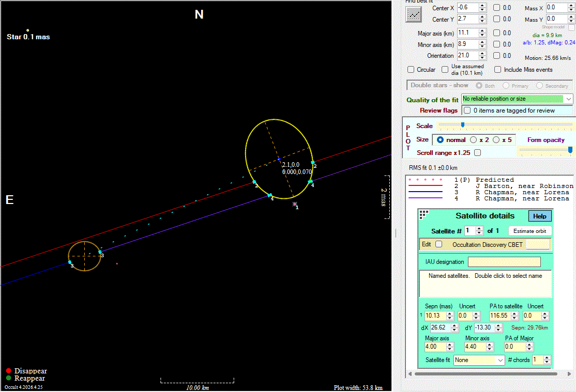Tick the Major axis fit checkbox
The height and width of the screenshot is (392, 576).
pyautogui.click(x=496, y=33)
